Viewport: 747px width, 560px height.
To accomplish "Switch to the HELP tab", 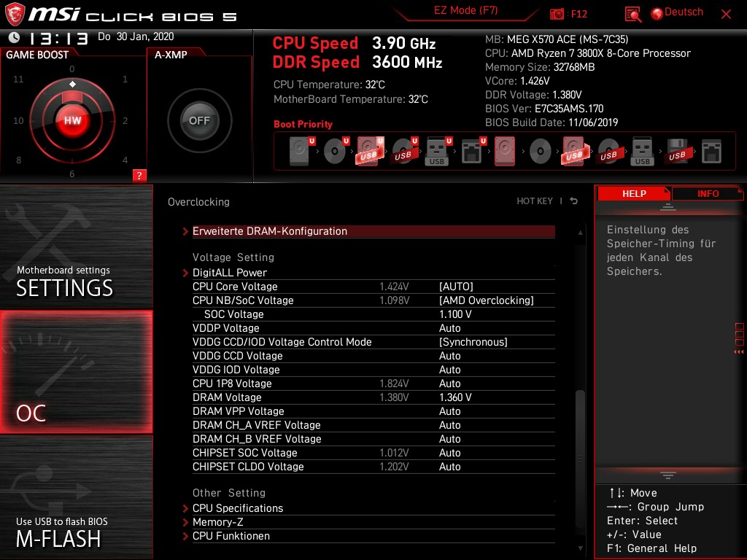I will [634, 193].
